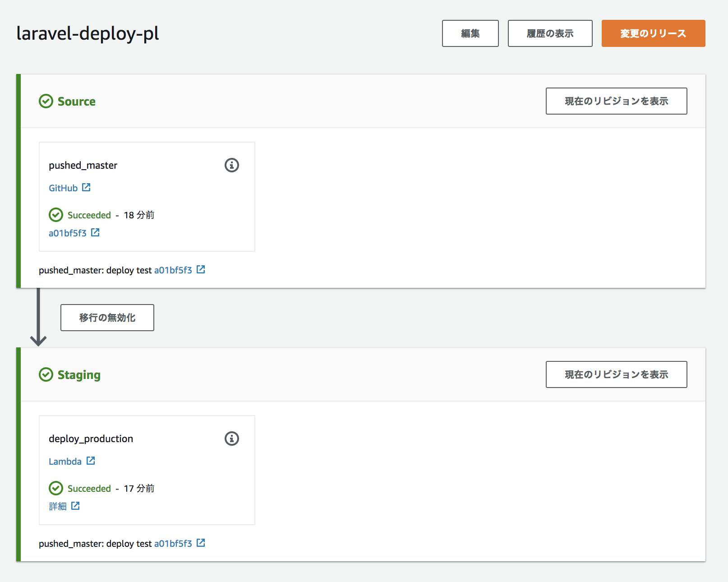
Task: Click the external link icon next to 詳細
Action: [75, 505]
